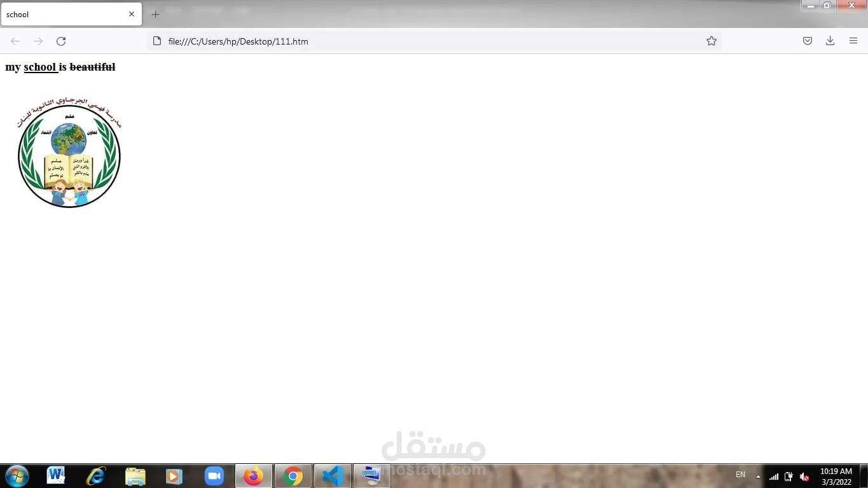Click the struck-through word "beautiful"
The width and height of the screenshot is (868, 488).
[x=92, y=67]
